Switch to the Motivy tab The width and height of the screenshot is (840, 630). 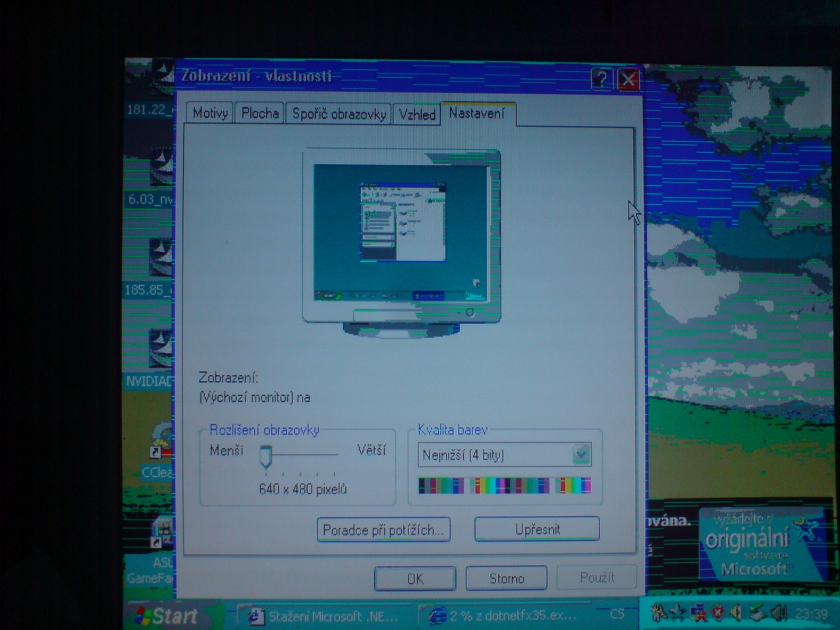[x=210, y=113]
